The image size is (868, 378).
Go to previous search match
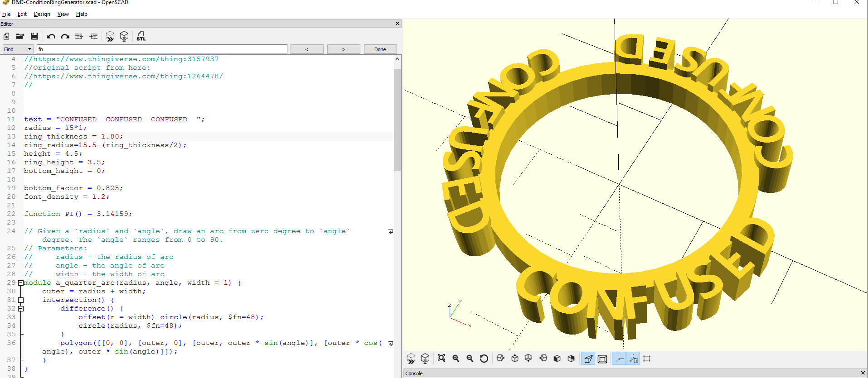pos(307,49)
